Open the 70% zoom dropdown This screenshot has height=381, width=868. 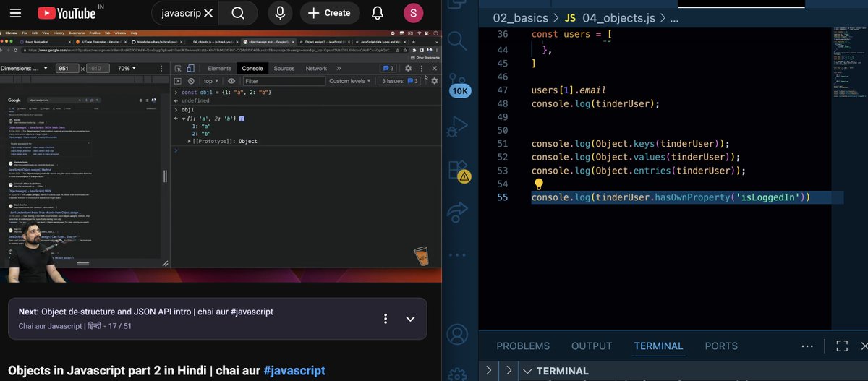click(x=127, y=68)
